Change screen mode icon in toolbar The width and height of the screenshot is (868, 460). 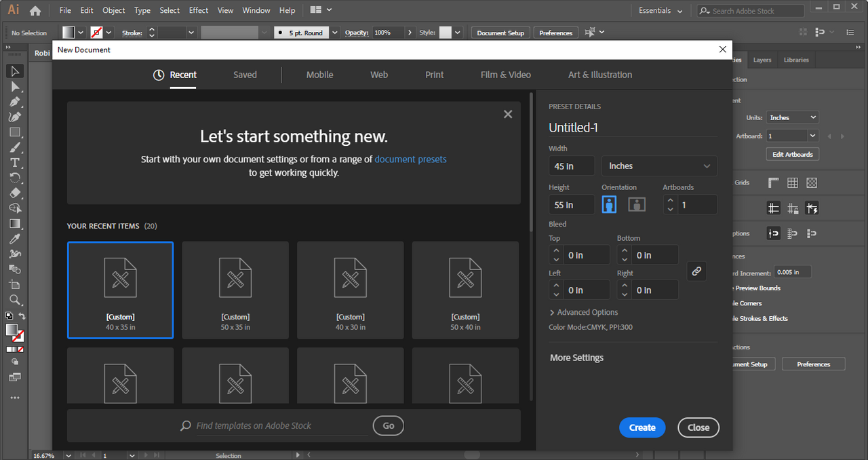click(x=15, y=377)
